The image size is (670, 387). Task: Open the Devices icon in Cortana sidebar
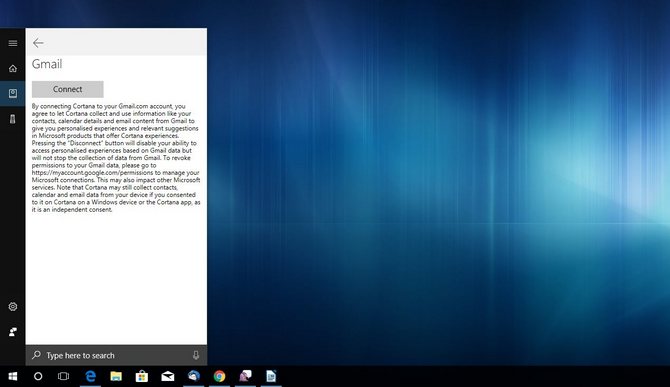13,119
